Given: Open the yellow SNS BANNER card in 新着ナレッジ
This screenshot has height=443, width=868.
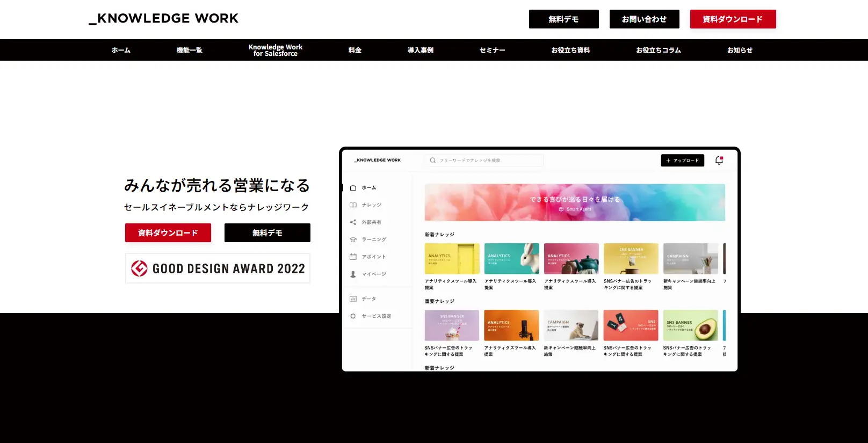Looking at the screenshot, I should 631,259.
